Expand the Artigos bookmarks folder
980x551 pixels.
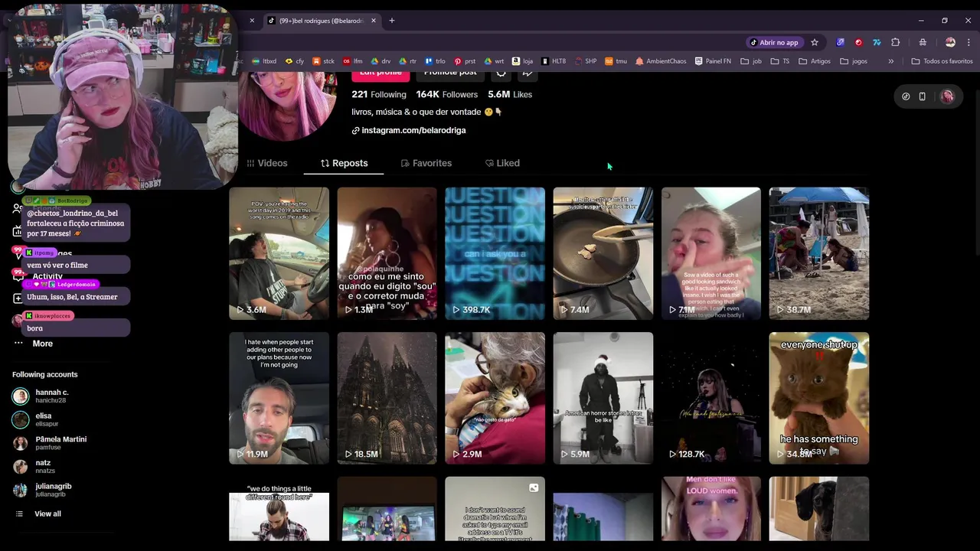click(x=815, y=61)
